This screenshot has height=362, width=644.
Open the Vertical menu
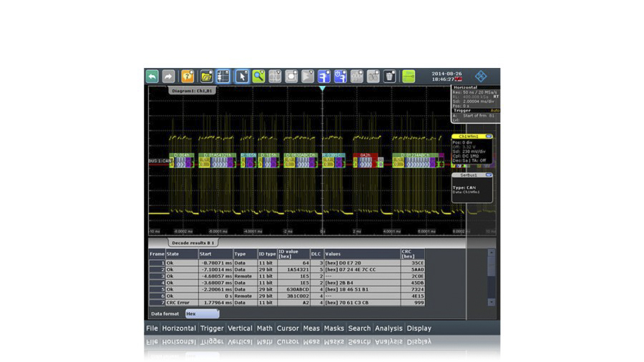[x=240, y=328]
